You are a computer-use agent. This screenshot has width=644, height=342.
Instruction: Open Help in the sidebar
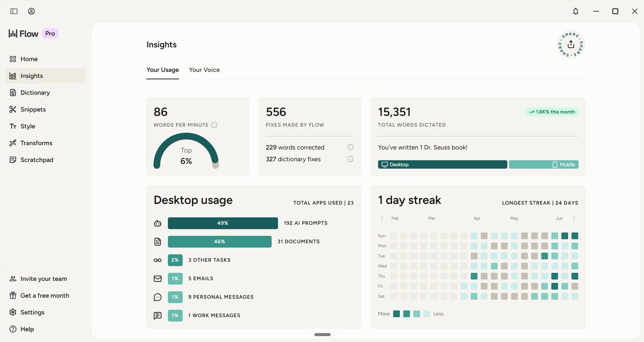click(46, 329)
